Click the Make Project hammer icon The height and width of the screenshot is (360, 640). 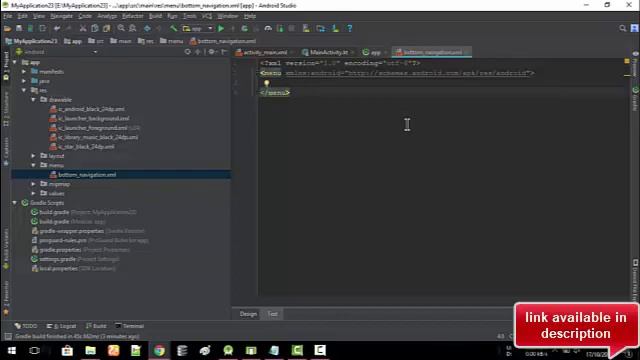point(173,28)
